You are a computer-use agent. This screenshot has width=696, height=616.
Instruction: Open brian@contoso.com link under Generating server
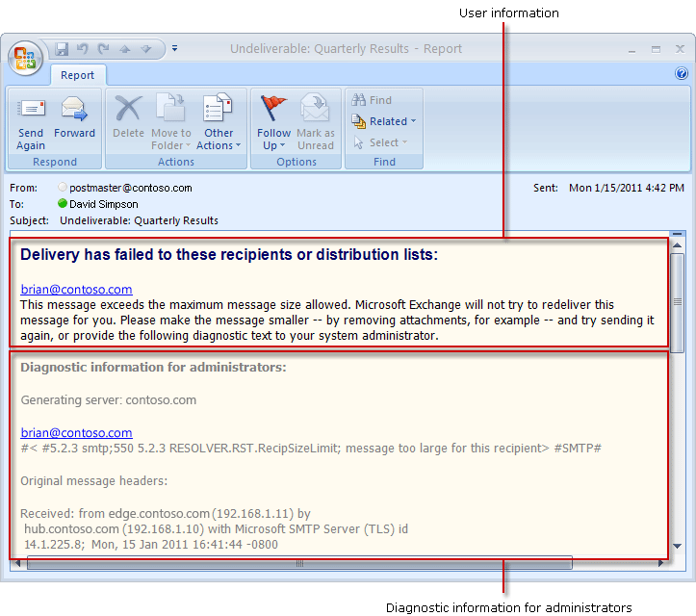pos(76,433)
